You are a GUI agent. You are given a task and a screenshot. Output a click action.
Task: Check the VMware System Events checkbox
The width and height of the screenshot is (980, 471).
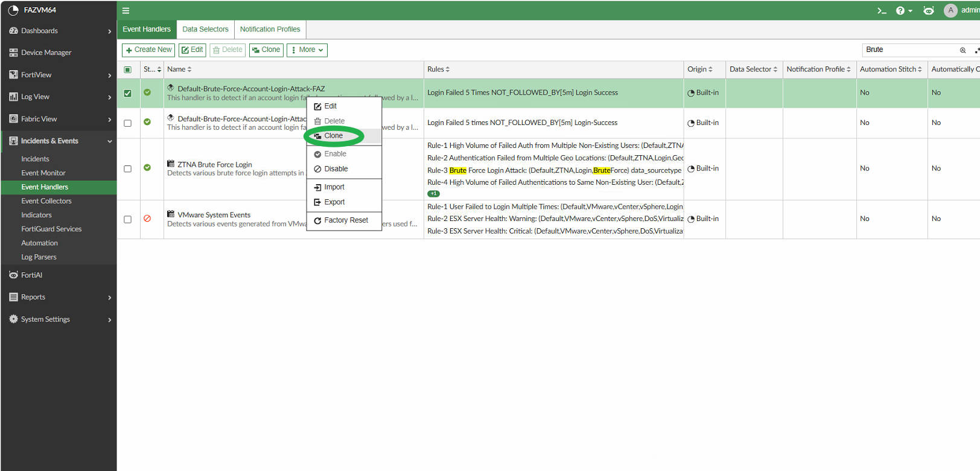[127, 219]
